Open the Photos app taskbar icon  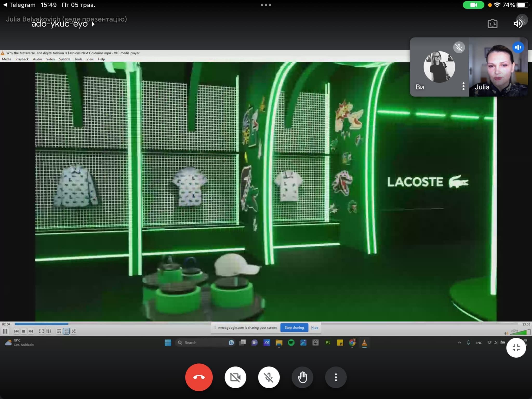303,343
